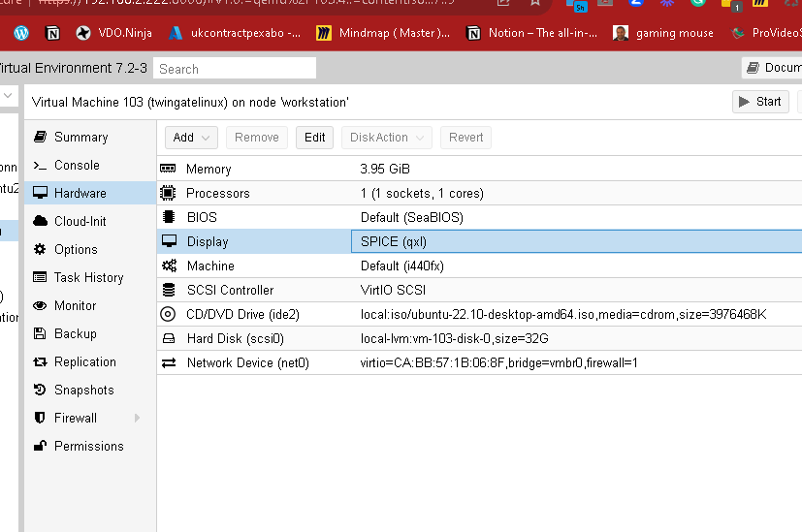The image size is (802, 532).
Task: Click the Task History list icon
Action: [x=40, y=277]
